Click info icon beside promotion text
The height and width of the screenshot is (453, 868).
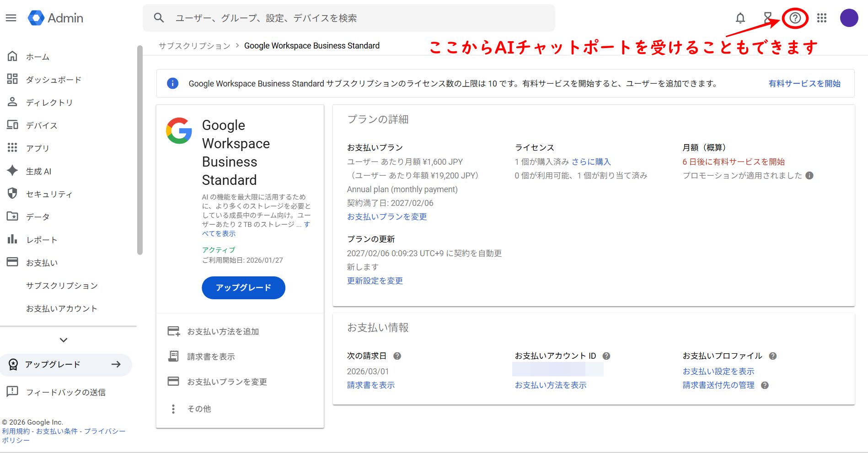tap(809, 176)
